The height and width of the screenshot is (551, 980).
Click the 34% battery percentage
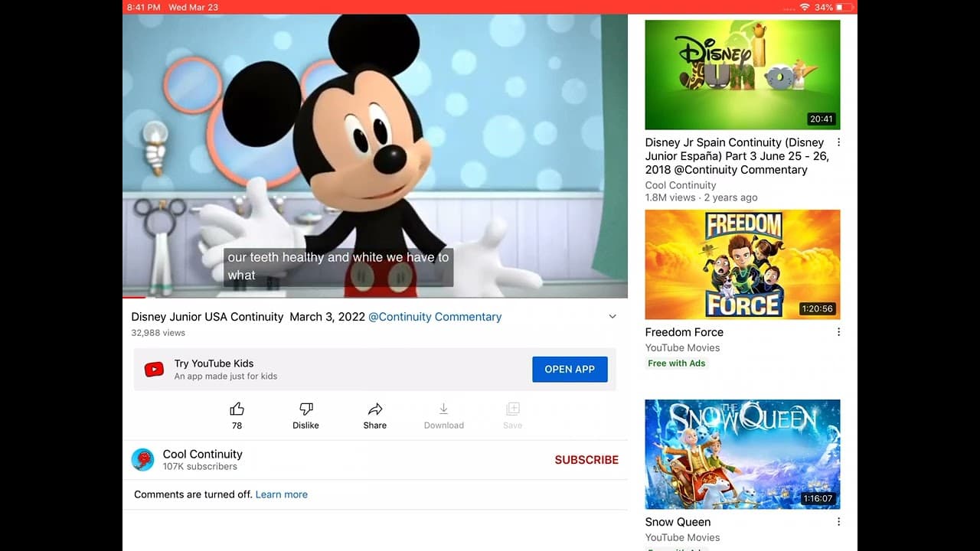tap(824, 7)
